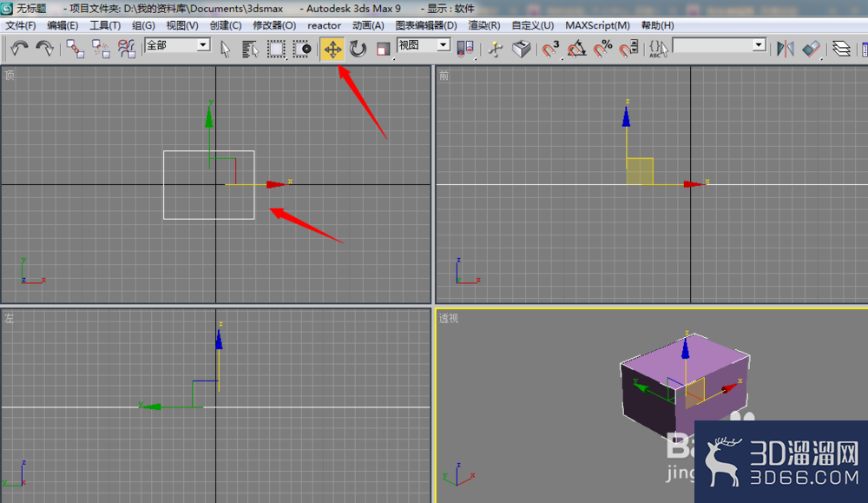Open the 视图(V) menu
This screenshot has width=868, height=503.
tap(182, 25)
